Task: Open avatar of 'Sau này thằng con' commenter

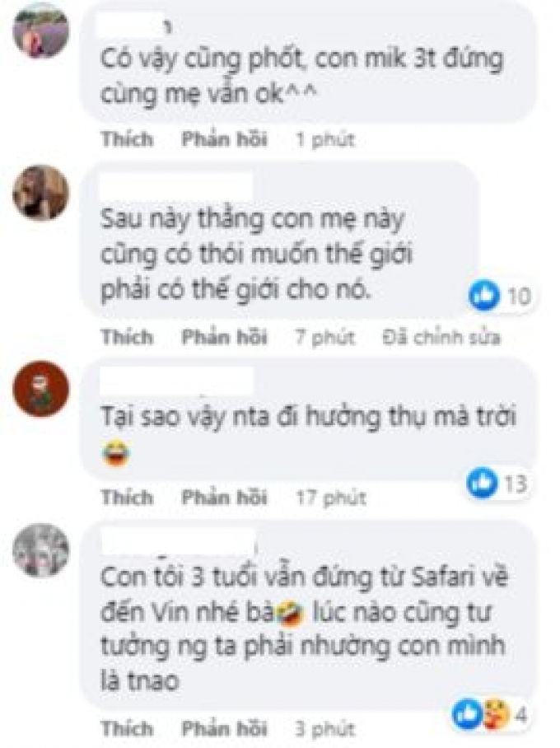Action: pyautogui.click(x=40, y=193)
